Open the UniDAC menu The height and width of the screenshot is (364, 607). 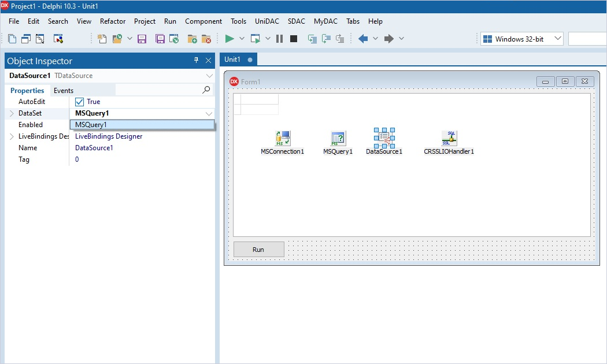coord(267,21)
